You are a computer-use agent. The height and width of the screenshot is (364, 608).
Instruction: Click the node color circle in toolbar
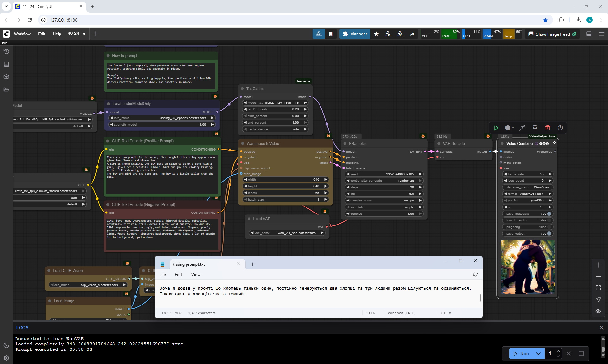(x=508, y=128)
